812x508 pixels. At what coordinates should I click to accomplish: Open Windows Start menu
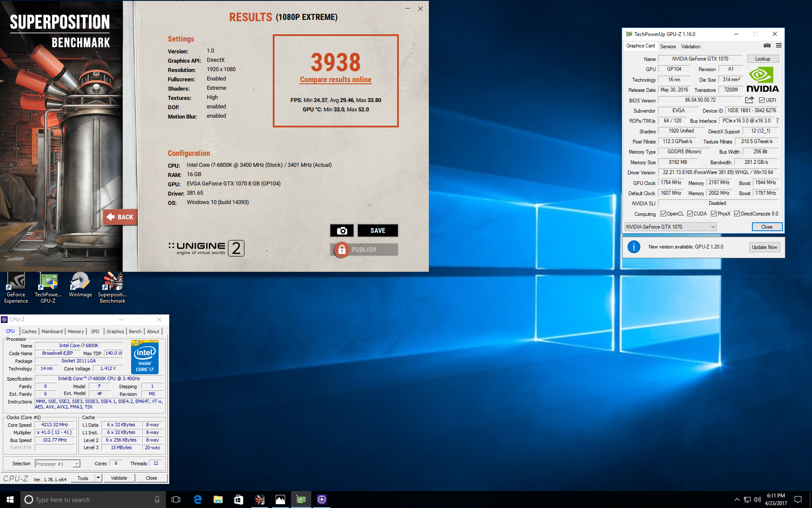click(10, 500)
